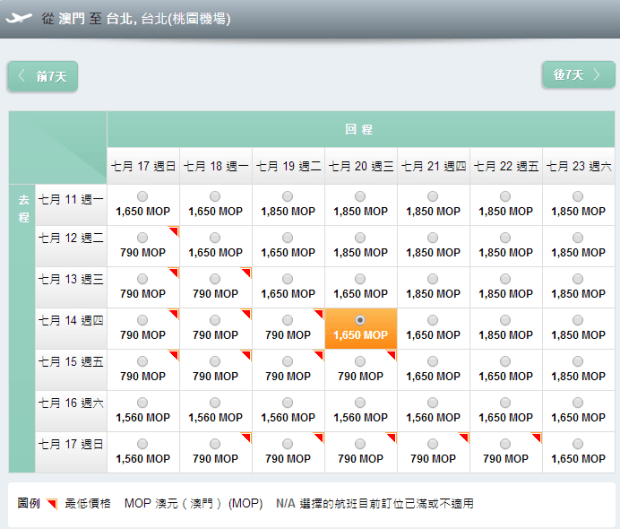Select depart 七月 13, return 七月 18 fare at 790 MOP

(x=215, y=279)
